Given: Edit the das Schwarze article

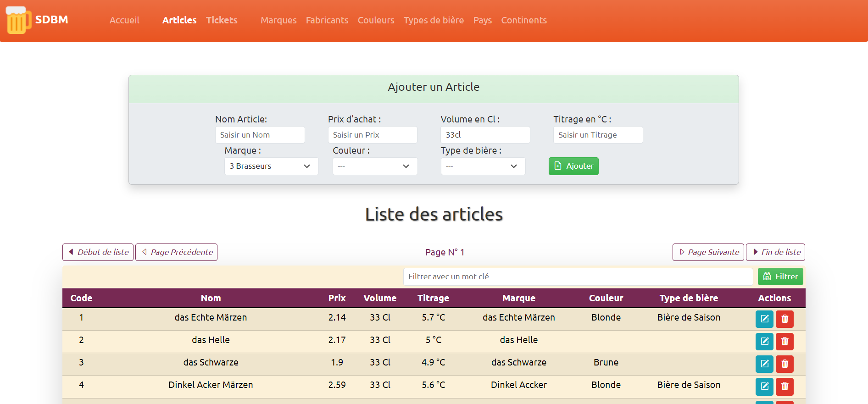Looking at the screenshot, I should click(764, 364).
